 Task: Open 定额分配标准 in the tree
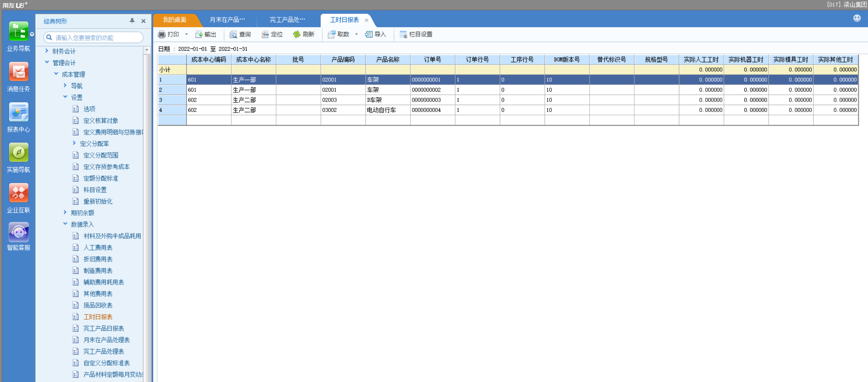101,178
